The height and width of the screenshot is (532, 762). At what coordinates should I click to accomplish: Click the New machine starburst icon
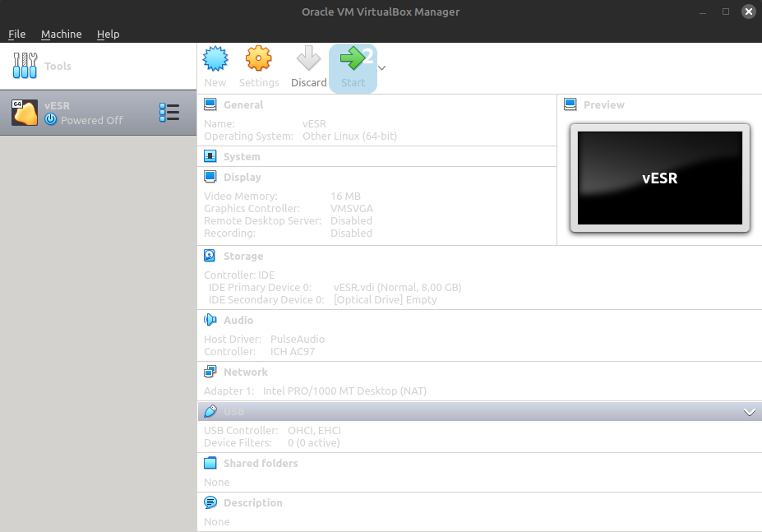pyautogui.click(x=215, y=59)
